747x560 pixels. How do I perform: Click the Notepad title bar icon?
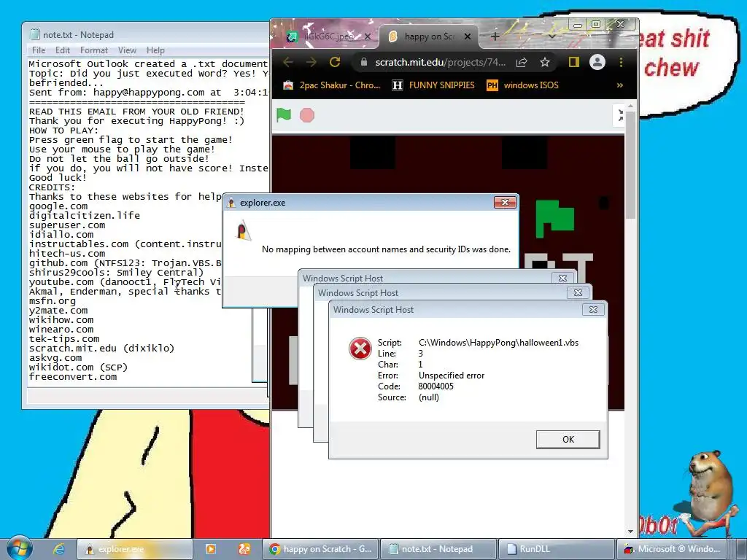(34, 34)
